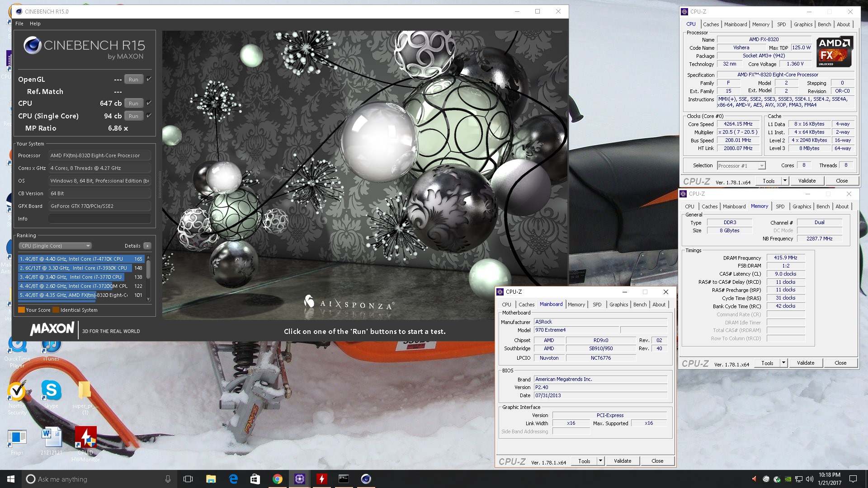The image size is (868, 488).
Task: Open Processor #1 selection dropdown
Action: coord(741,166)
